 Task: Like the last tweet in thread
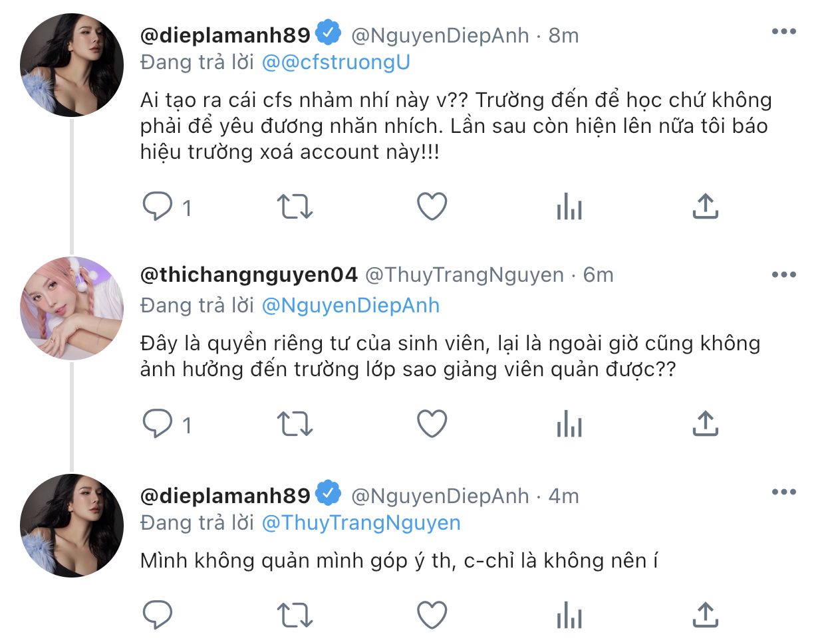tap(432, 615)
